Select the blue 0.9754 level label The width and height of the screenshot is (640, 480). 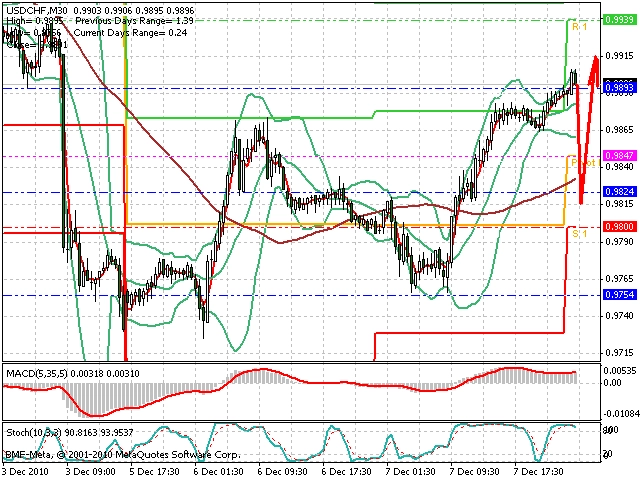(620, 295)
